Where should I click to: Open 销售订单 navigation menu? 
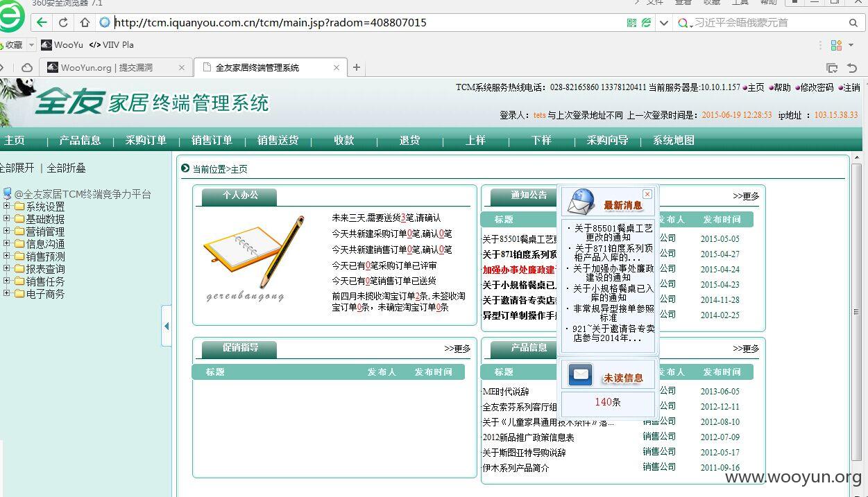coord(212,141)
